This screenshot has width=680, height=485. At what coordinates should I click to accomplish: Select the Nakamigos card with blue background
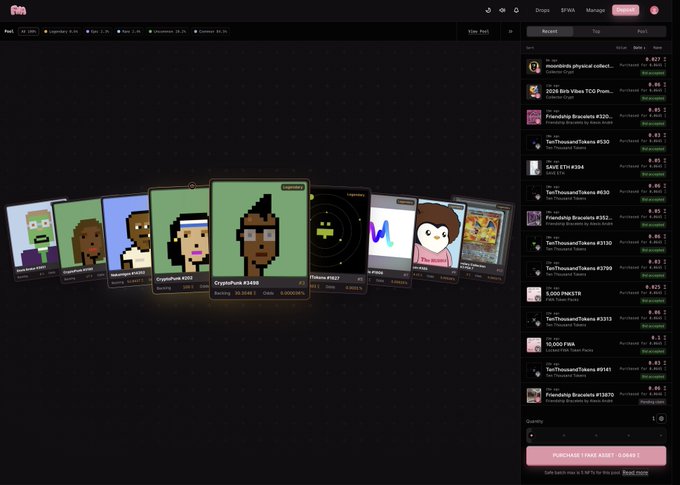pos(127,240)
